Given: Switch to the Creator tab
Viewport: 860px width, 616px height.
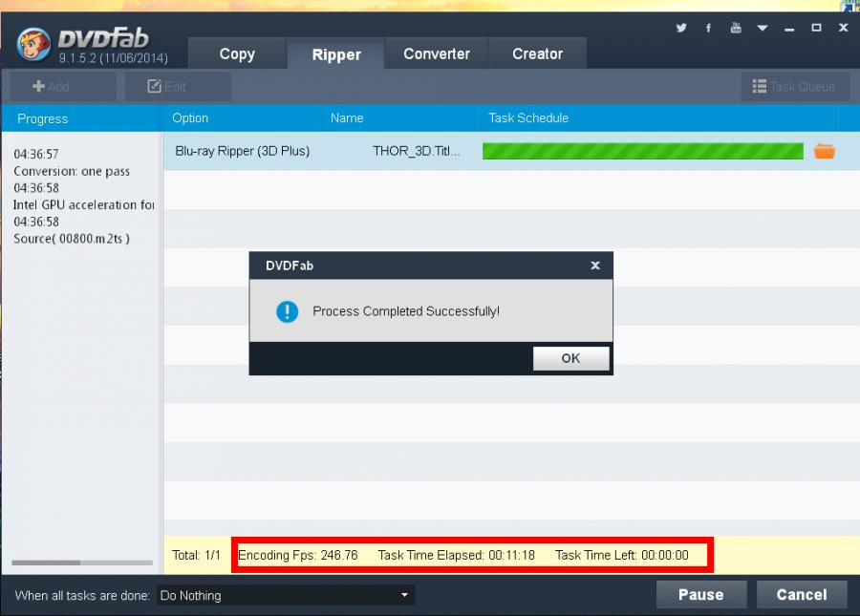Looking at the screenshot, I should (x=537, y=53).
